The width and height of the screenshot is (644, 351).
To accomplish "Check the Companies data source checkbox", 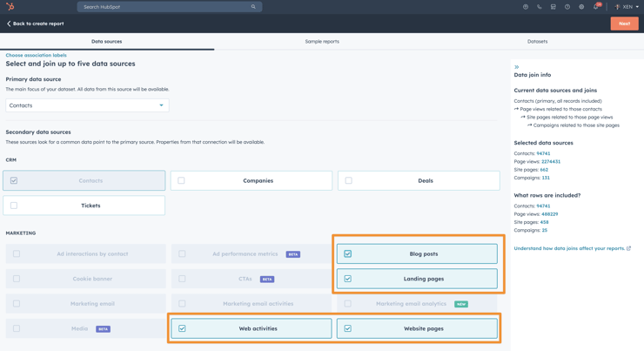I will pos(181,180).
